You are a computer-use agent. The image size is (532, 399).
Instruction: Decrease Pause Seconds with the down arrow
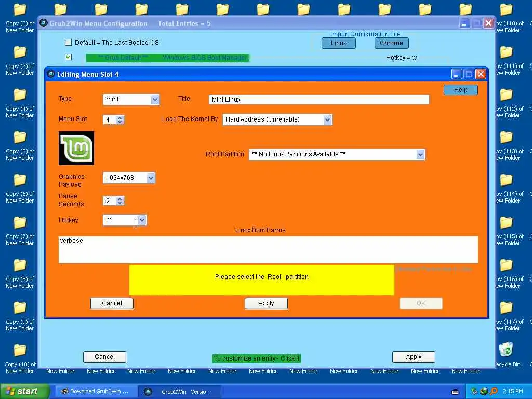click(x=119, y=203)
